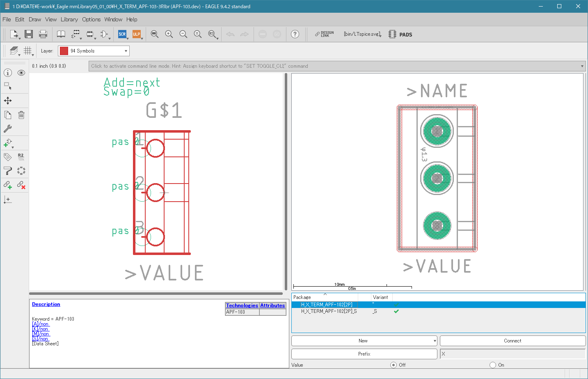This screenshot has height=379, width=588.
Task: Click the Redraw zoom icon
Action: click(x=198, y=34)
